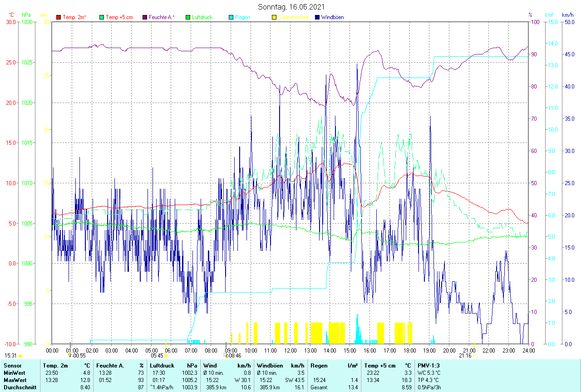The height and width of the screenshot is (392, 581).
Task: Select the Temp +5 cm legend label
Action: 119,17
